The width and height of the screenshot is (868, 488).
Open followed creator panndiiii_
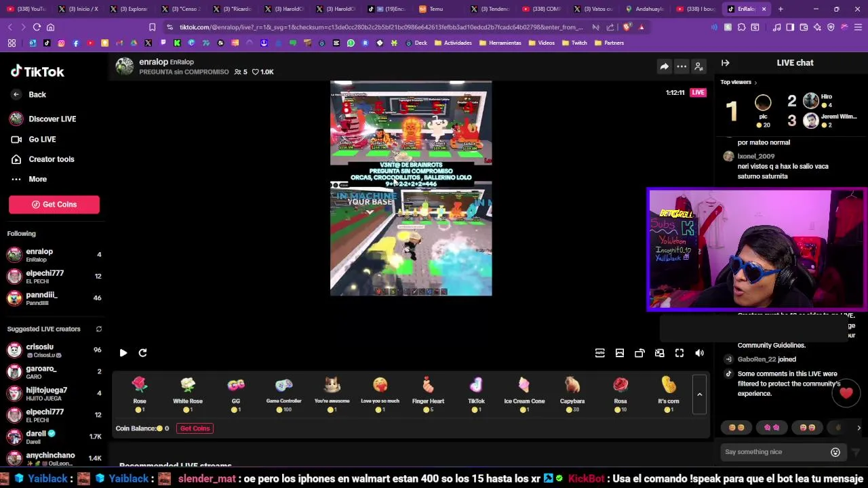[x=54, y=298]
